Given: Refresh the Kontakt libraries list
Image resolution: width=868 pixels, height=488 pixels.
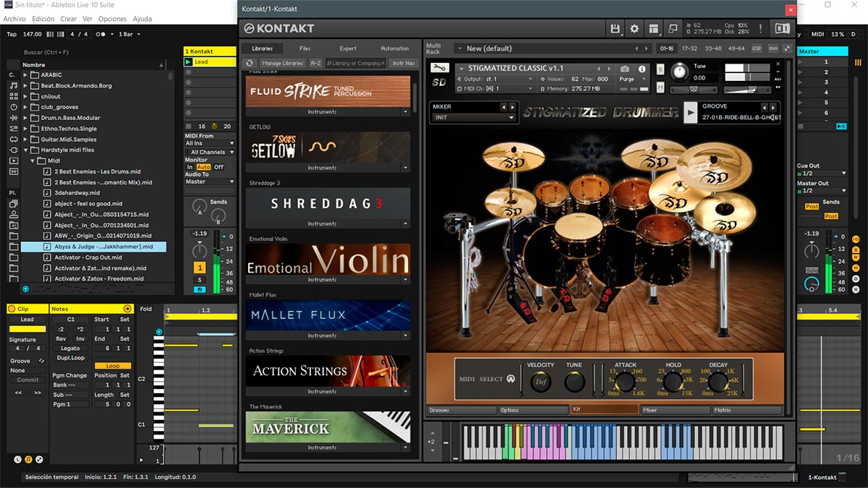Looking at the screenshot, I should tap(250, 64).
